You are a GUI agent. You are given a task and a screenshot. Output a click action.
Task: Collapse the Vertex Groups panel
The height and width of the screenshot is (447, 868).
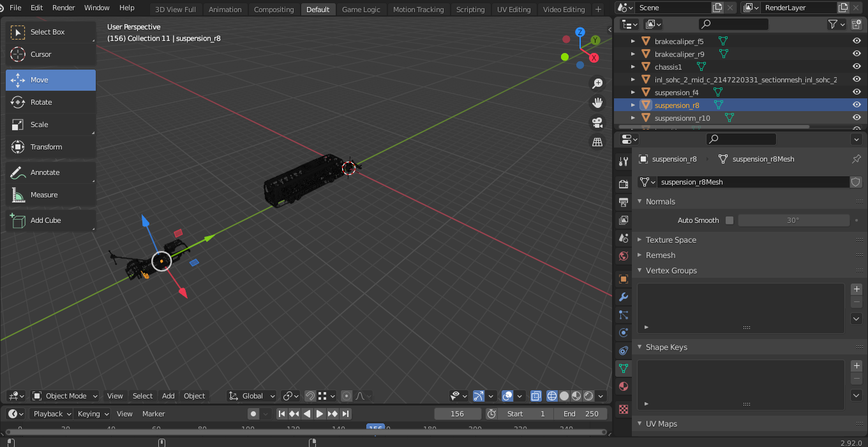point(640,270)
